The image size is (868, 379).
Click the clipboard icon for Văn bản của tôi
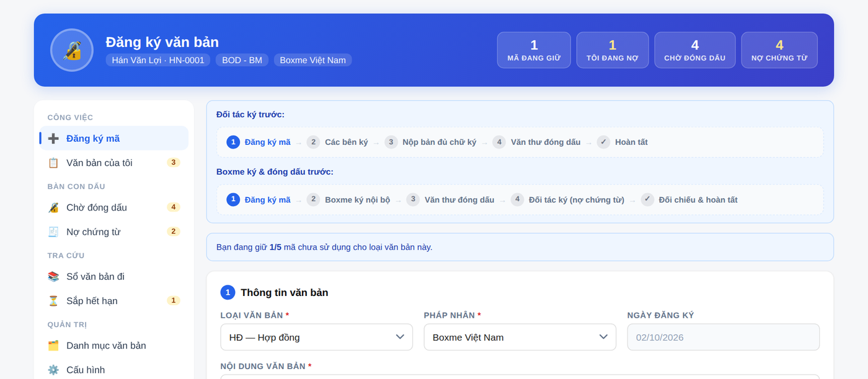(53, 163)
